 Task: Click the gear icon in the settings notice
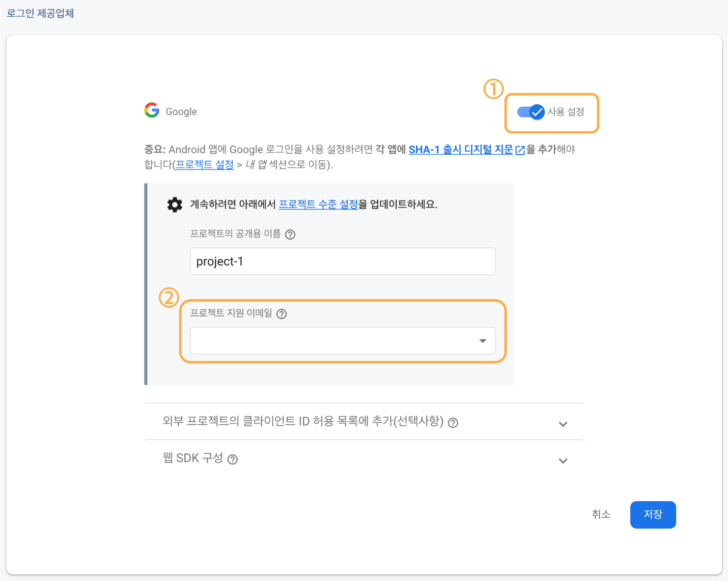tap(175, 205)
